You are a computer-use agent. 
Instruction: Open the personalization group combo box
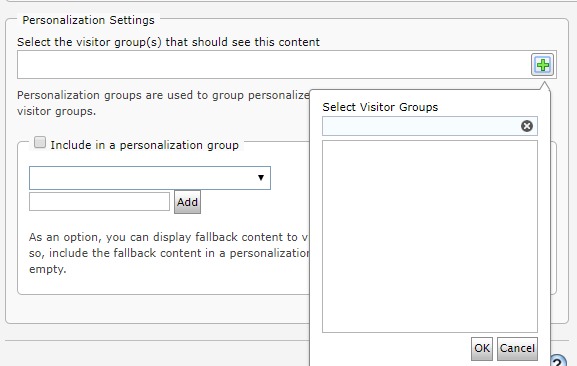[150, 178]
